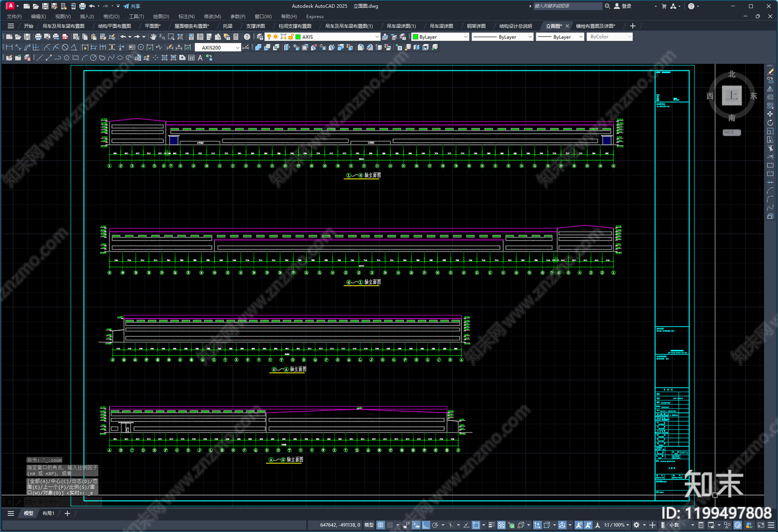Image resolution: width=778 pixels, height=532 pixels.
Task: Open the 标注(N) menu
Action: pos(186,17)
